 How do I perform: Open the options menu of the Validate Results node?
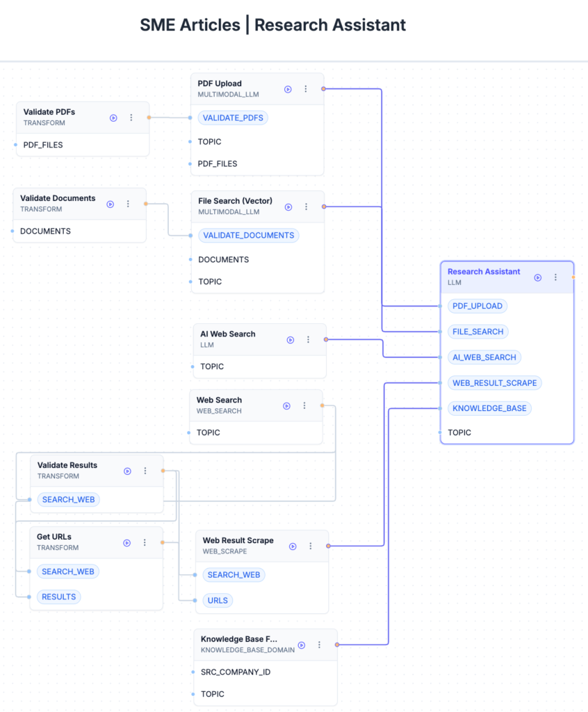pyautogui.click(x=145, y=471)
